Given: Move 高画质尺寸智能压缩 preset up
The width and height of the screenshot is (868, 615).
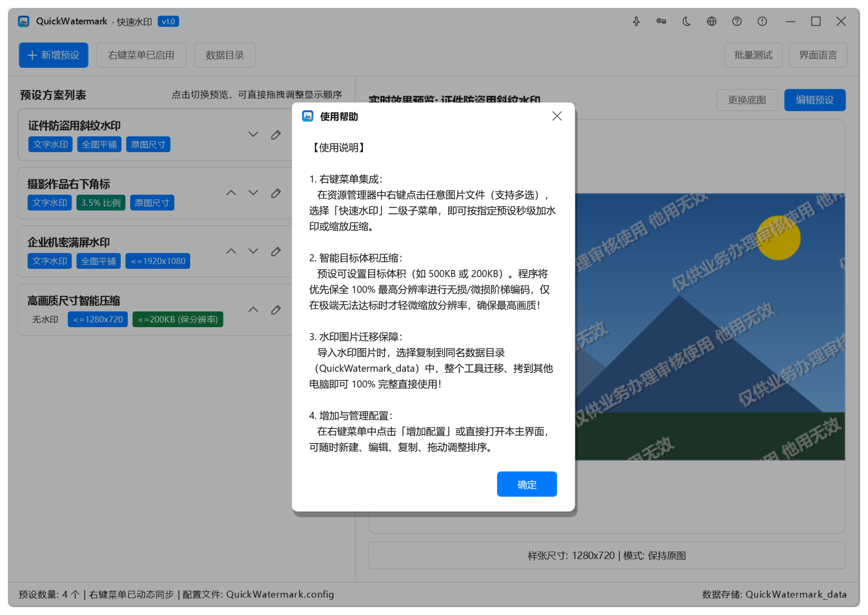Looking at the screenshot, I should [x=253, y=309].
